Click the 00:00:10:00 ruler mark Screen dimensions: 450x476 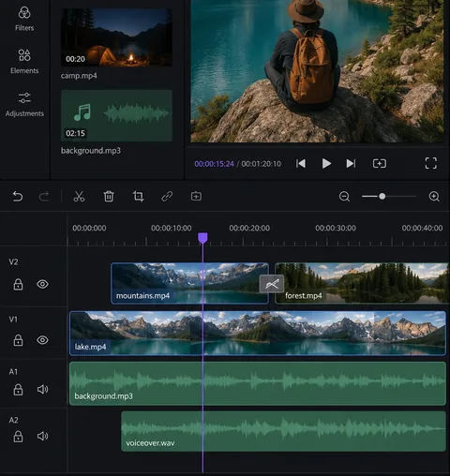pyautogui.click(x=172, y=229)
